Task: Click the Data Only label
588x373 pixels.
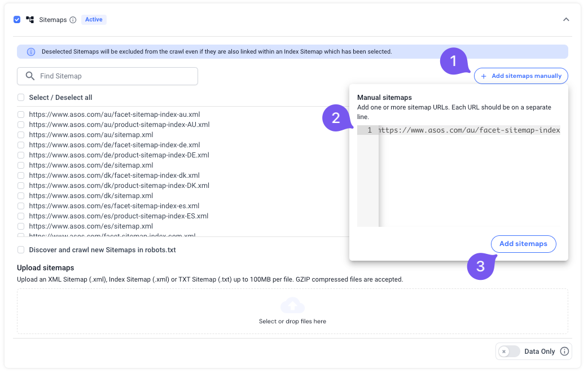Action: (539, 351)
